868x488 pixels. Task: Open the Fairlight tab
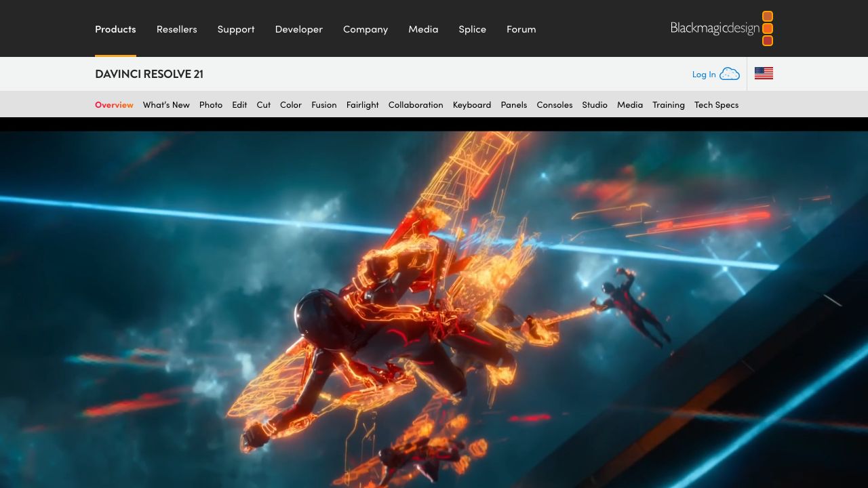(362, 104)
